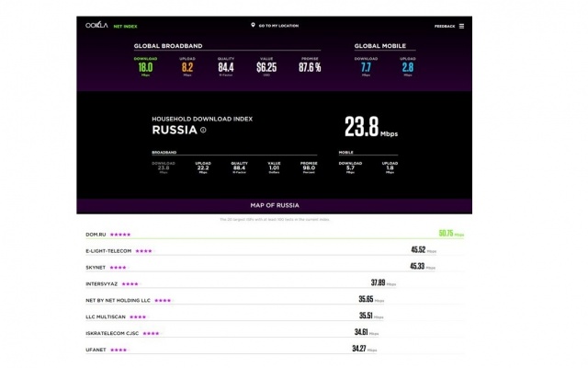Screen dimensions: 588x368
Task: Click the 37.89 Mbps speed value
Action: 383,282
